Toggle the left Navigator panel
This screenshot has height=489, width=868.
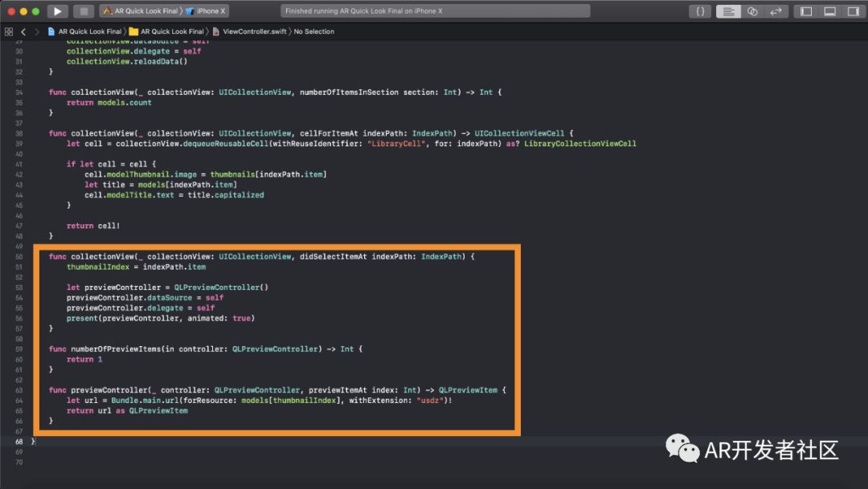(x=806, y=11)
